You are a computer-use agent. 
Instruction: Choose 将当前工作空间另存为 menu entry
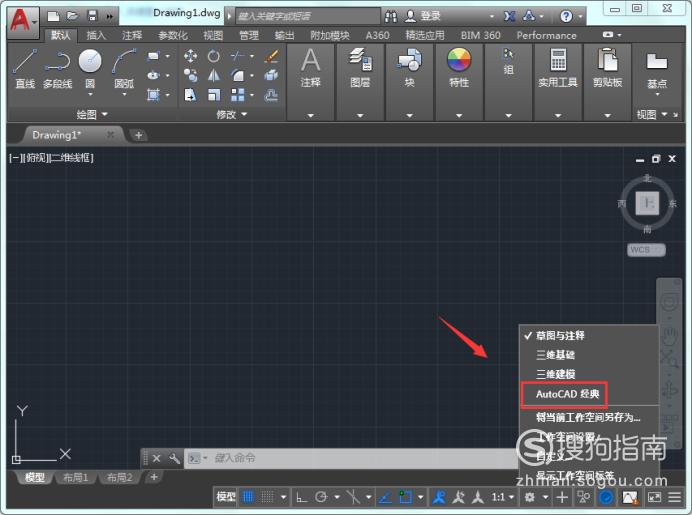(590, 417)
